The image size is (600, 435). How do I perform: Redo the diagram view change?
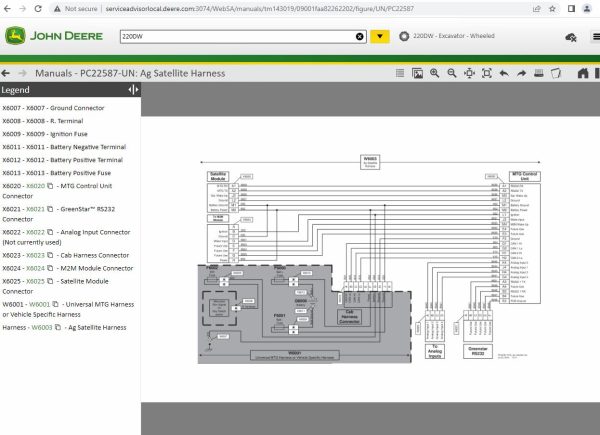click(x=522, y=73)
